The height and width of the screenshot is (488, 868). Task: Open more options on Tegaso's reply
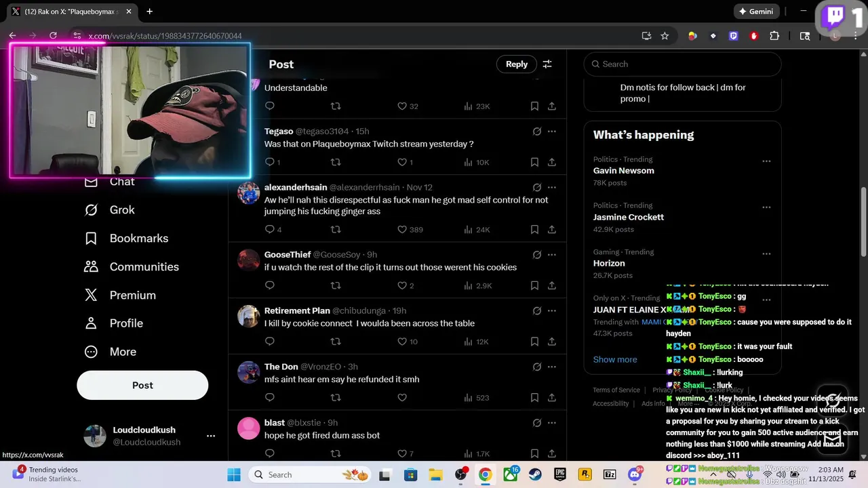pos(552,131)
